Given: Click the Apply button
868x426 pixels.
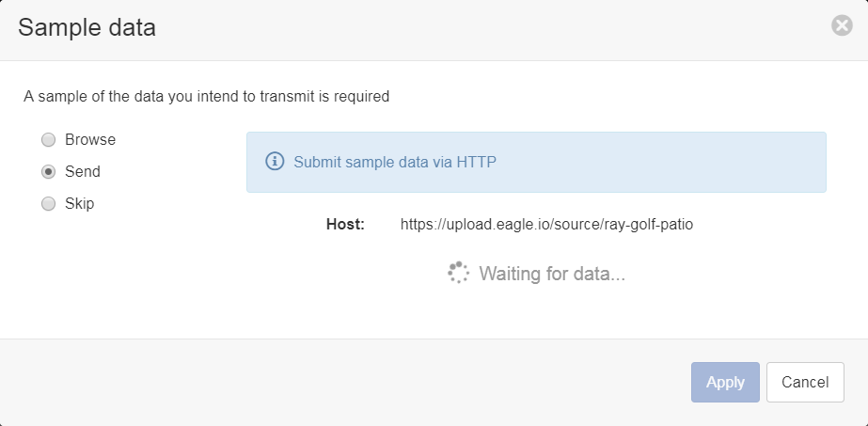Looking at the screenshot, I should click(x=725, y=383).
